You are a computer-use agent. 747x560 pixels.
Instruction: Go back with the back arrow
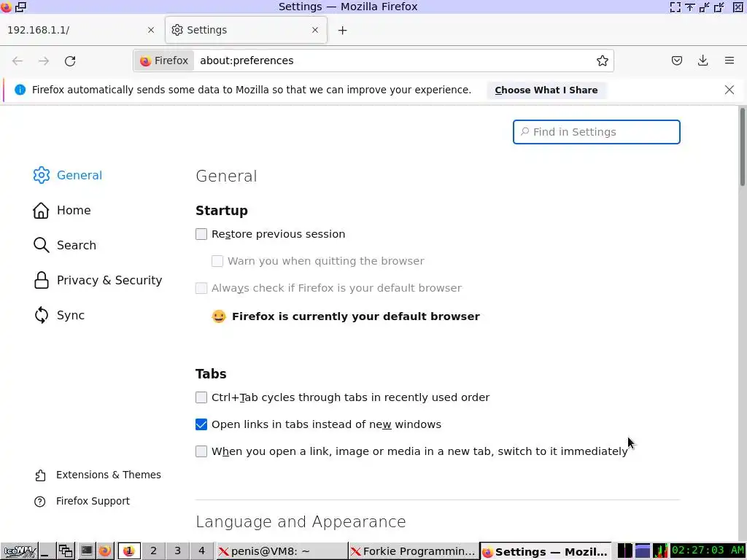[x=18, y=61]
